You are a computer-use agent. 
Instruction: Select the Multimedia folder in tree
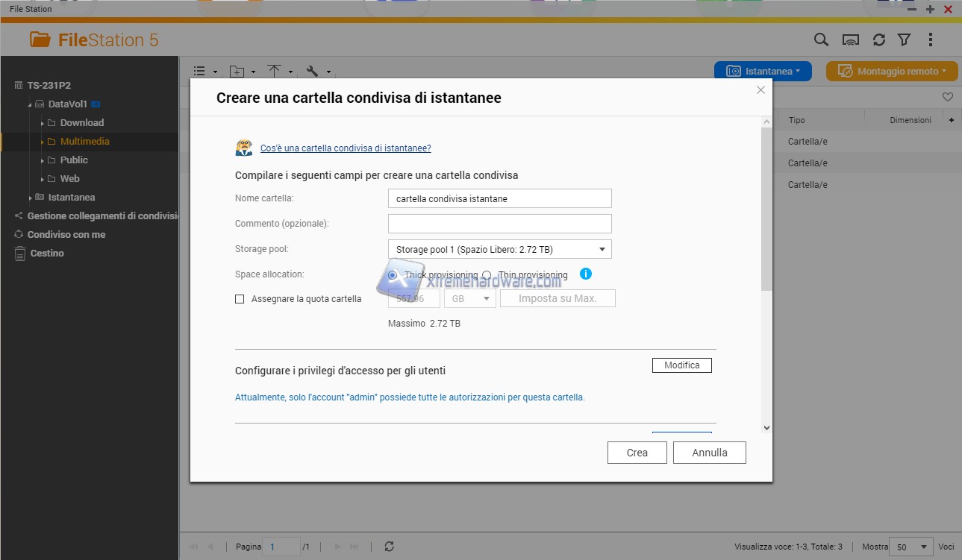(x=84, y=142)
